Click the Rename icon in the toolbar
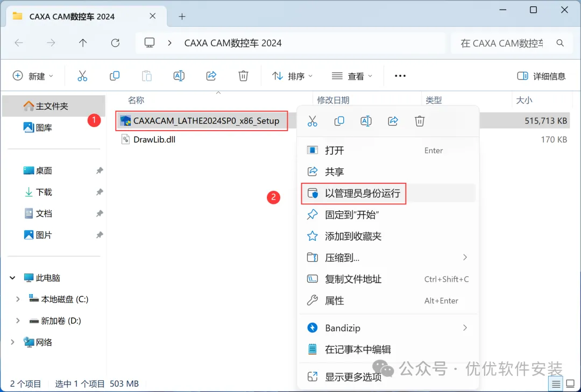Viewport: 581px width, 392px height. 179,76
